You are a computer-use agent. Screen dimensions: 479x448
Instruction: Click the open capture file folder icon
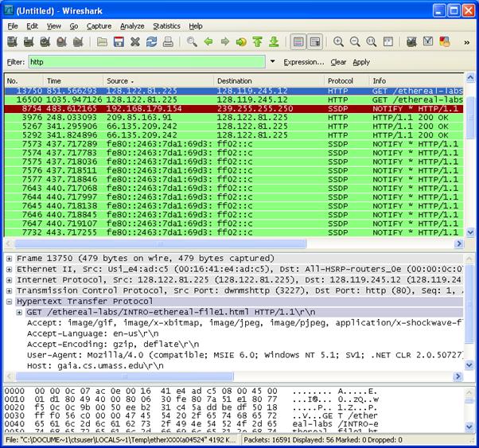coord(103,41)
